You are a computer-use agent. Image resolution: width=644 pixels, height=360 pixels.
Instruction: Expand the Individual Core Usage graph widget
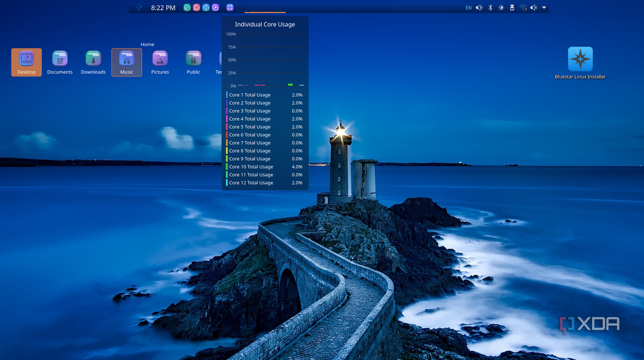(265, 59)
